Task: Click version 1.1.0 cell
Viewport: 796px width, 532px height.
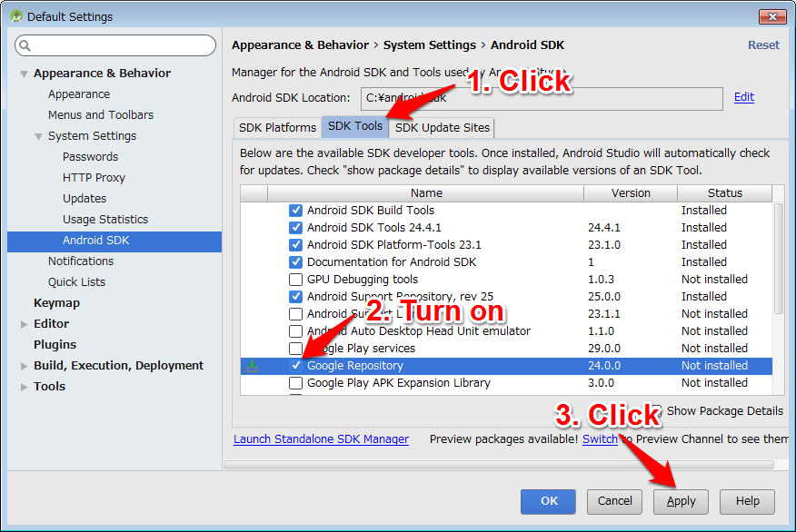Action: pos(601,331)
